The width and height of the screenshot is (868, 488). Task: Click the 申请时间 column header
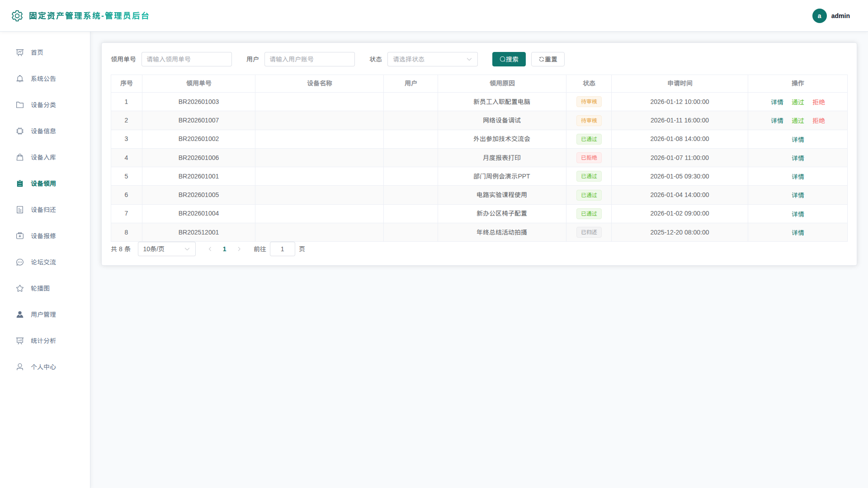point(679,83)
